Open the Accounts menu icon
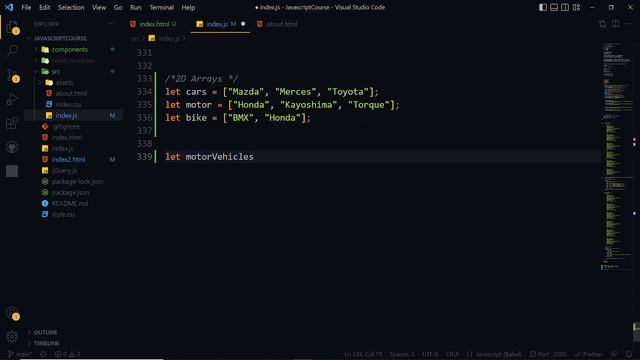640x360 pixels. pos(12,313)
